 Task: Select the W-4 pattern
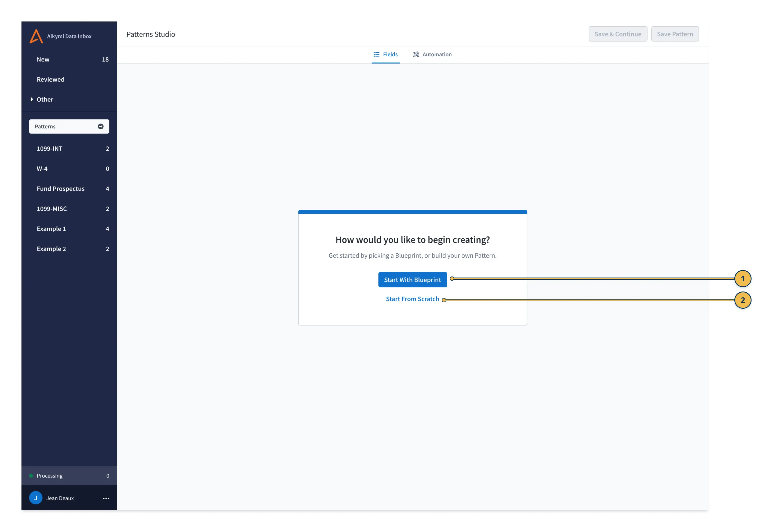[x=69, y=169]
